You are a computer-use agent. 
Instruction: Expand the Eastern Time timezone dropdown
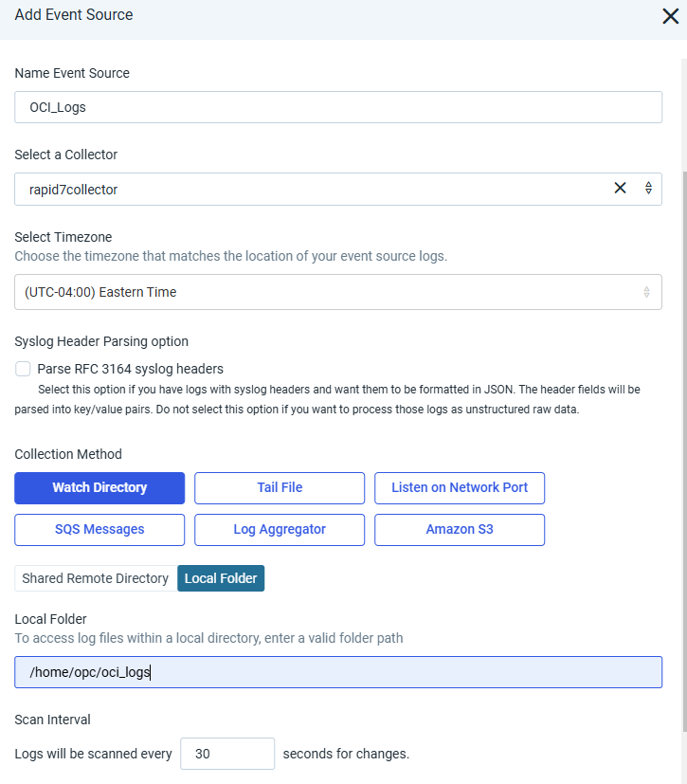pos(338,292)
